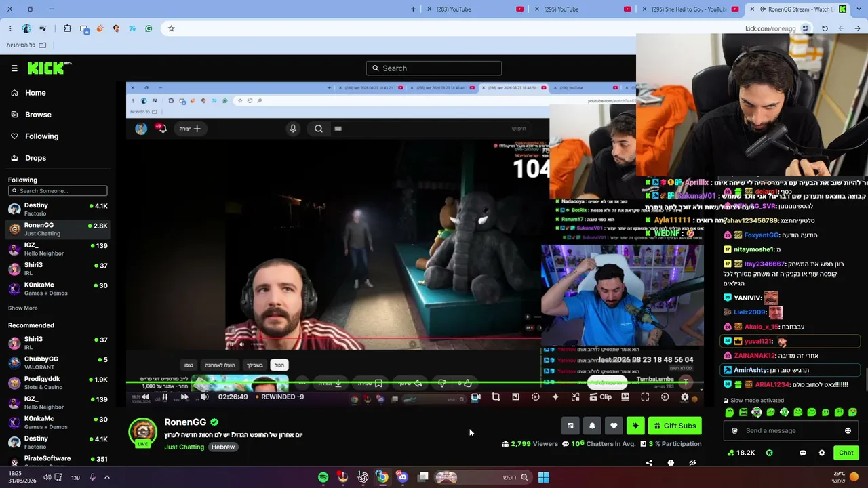Click AmirAshty username in chat

pos(750,370)
